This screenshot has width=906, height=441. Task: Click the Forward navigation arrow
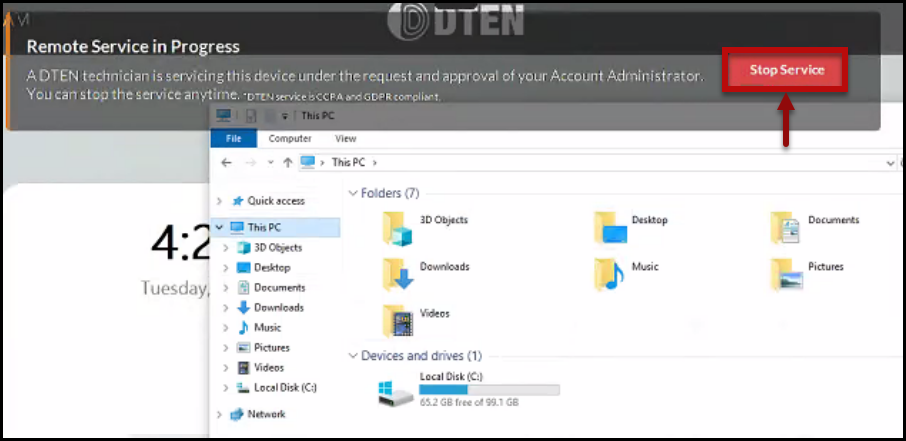[250, 163]
